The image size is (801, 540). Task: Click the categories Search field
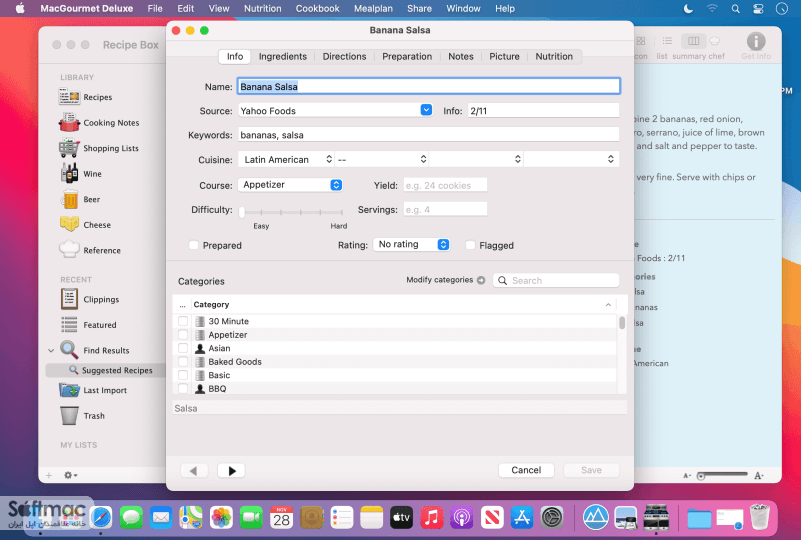[556, 280]
